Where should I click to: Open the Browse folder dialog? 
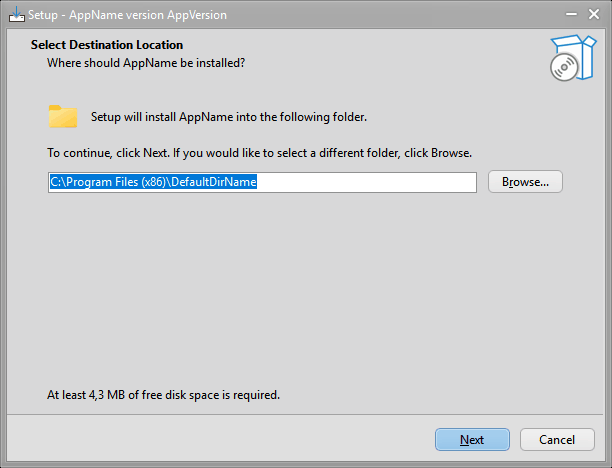coord(525,182)
